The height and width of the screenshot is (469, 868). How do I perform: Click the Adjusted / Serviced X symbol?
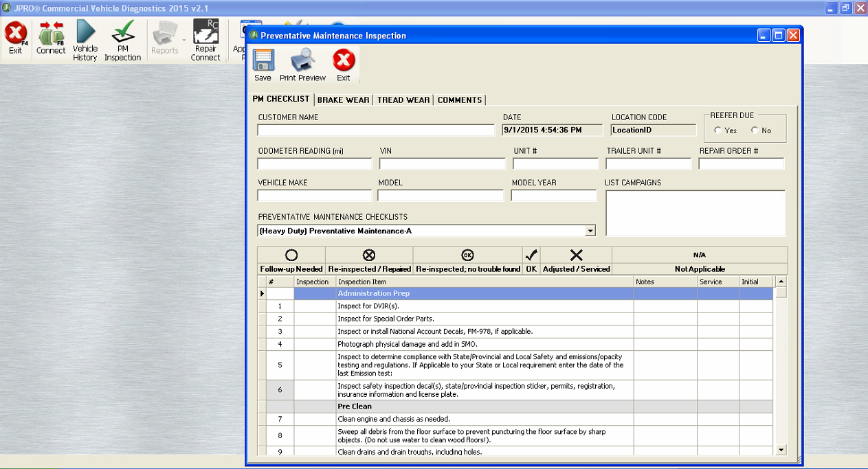tap(576, 255)
